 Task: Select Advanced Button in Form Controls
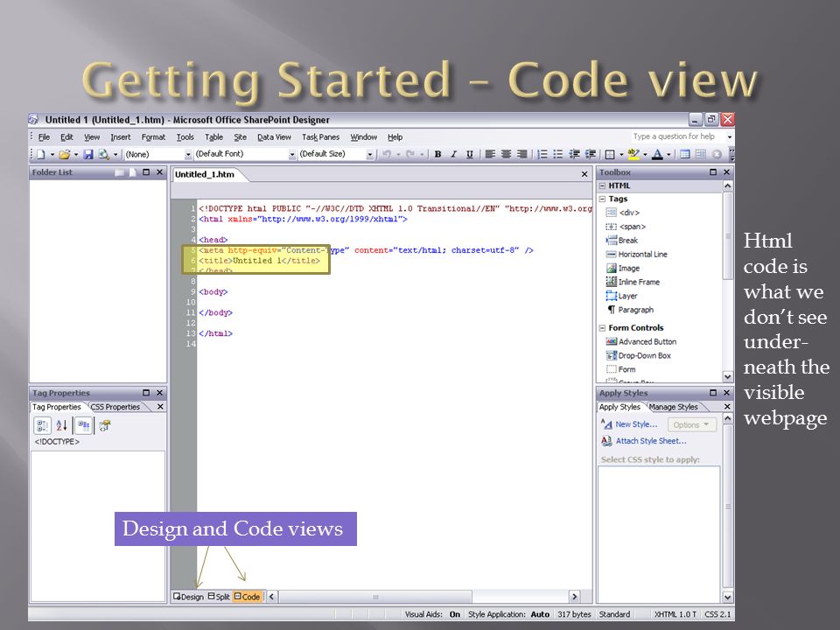click(640, 342)
